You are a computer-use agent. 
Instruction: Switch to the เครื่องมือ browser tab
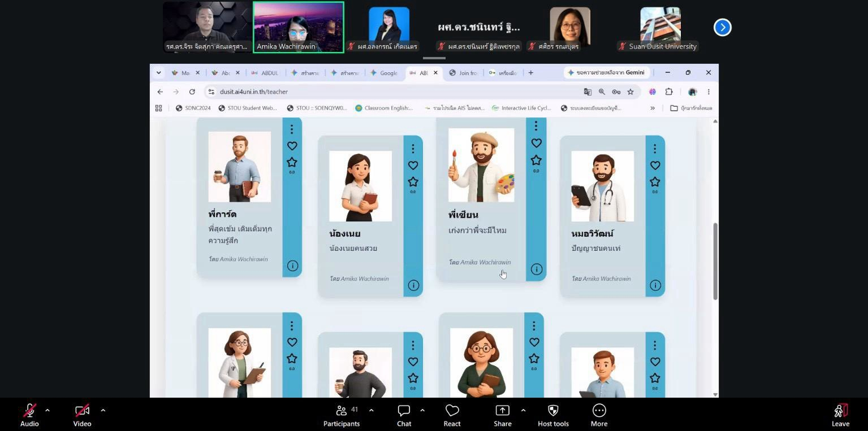(503, 73)
